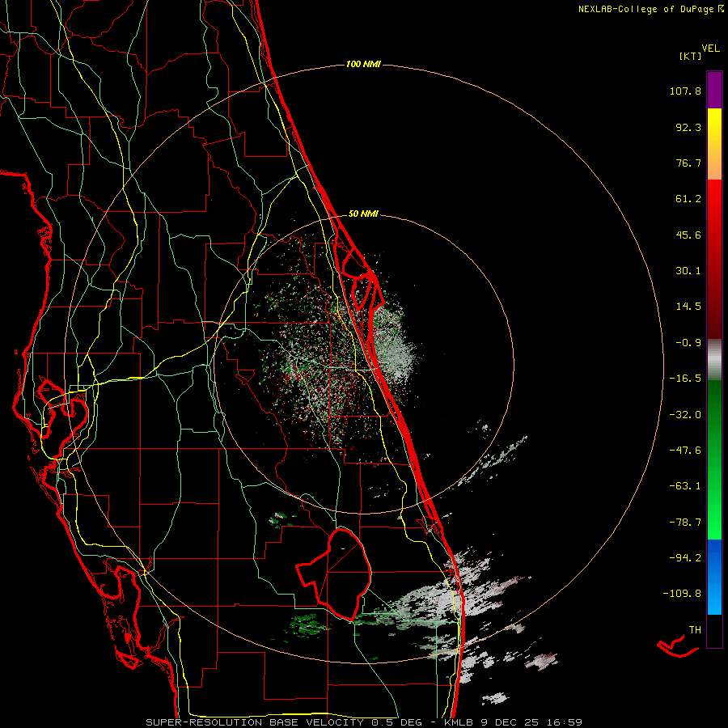Click the 92.3 velocity scale value

(x=688, y=127)
